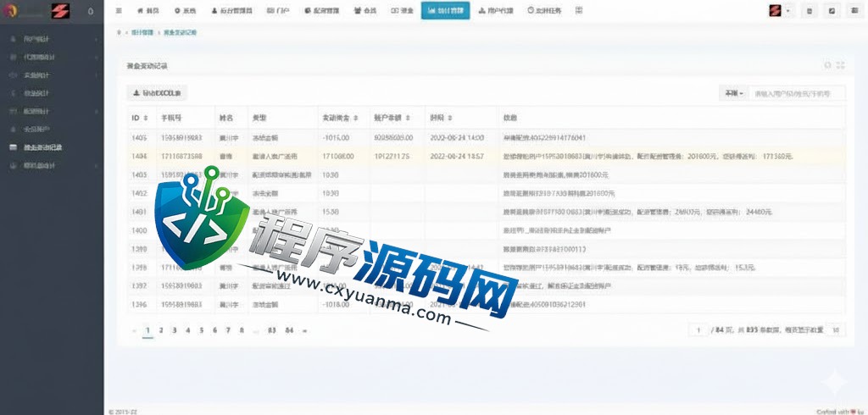Select the row with ID 1401

[486, 212]
